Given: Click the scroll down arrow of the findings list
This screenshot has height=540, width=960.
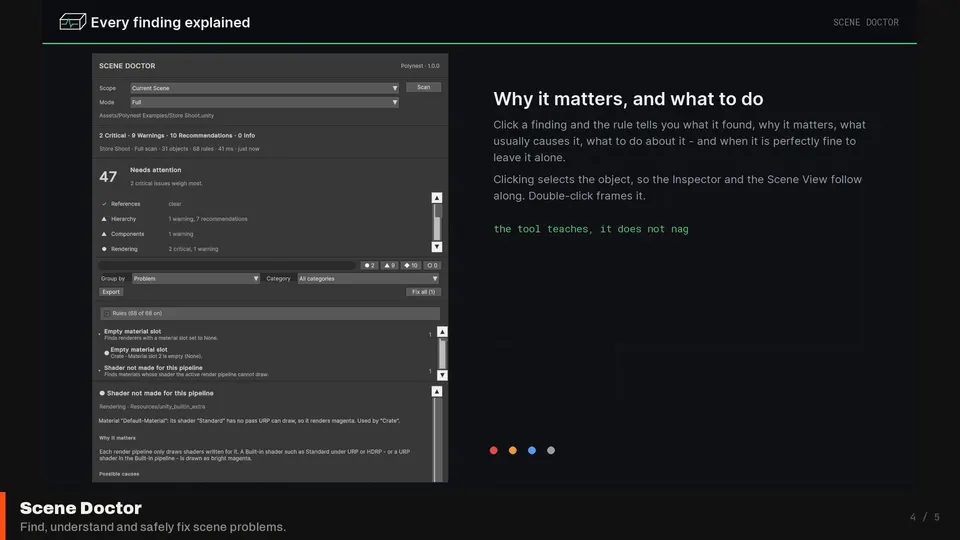Looking at the screenshot, I should click(x=442, y=375).
